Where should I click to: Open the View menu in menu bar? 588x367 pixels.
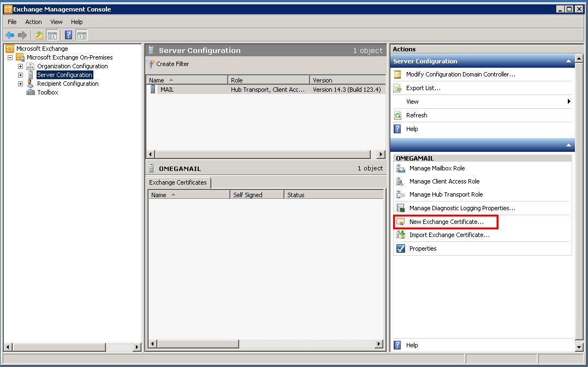click(56, 22)
